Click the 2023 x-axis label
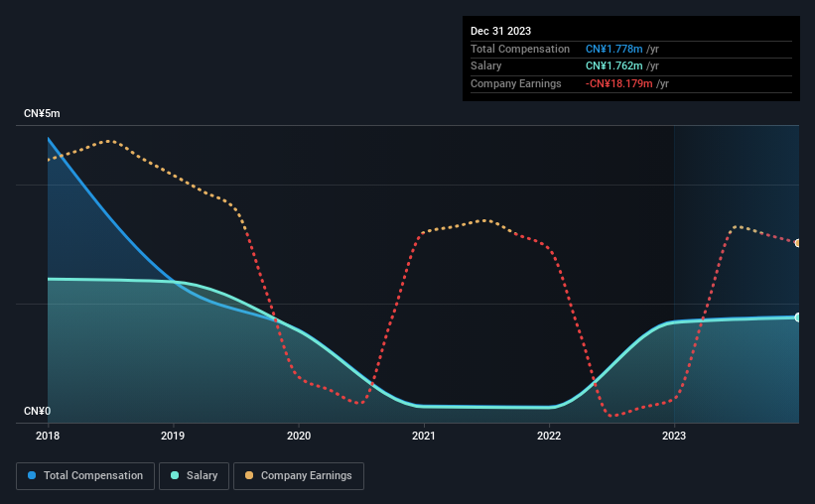The image size is (815, 504). click(674, 436)
